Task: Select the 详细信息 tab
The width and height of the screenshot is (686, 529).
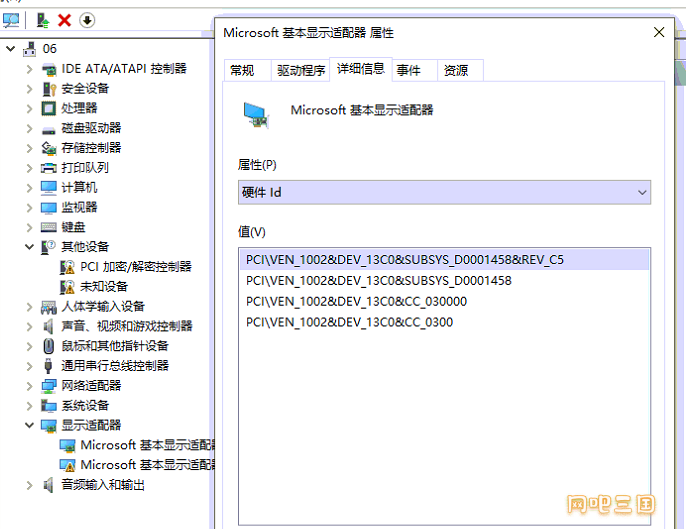Action: (x=360, y=69)
